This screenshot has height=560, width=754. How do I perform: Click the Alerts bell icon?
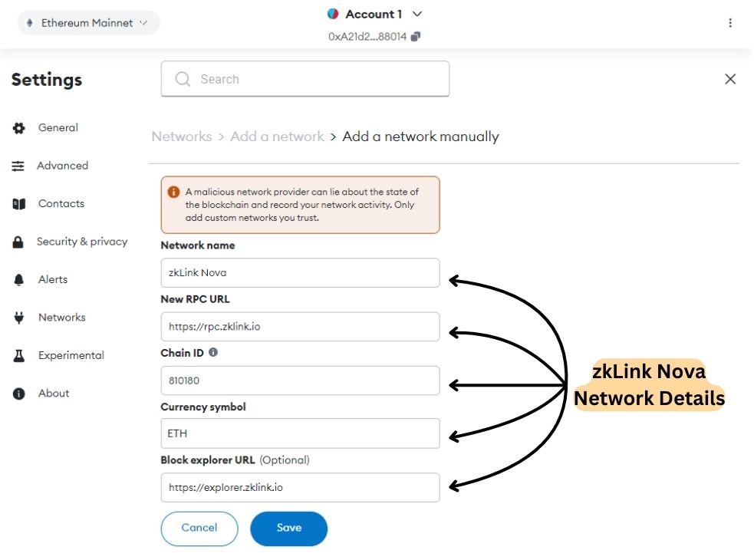18,279
